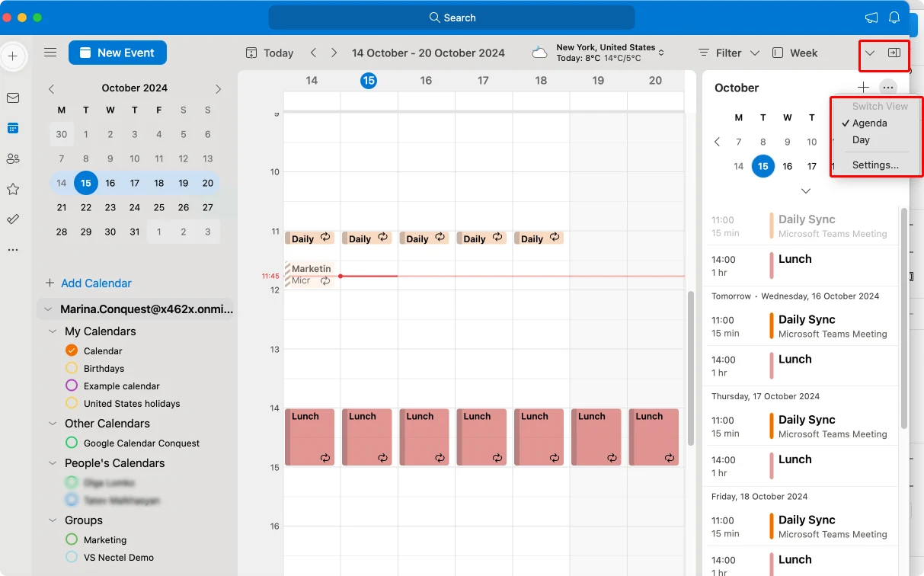Go back one week in My Day calendar
Screen dimensions: 924x576
[717, 142]
